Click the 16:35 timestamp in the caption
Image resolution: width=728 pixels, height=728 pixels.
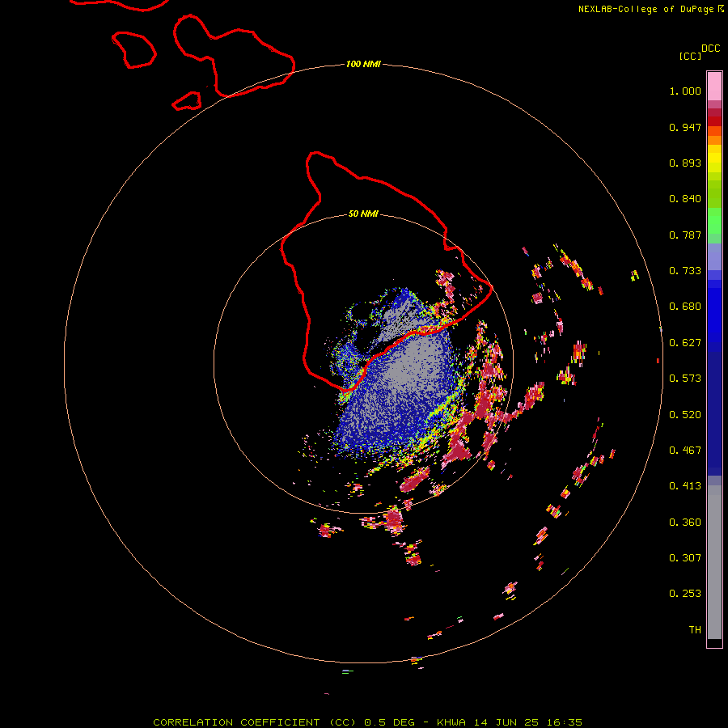pos(565,722)
